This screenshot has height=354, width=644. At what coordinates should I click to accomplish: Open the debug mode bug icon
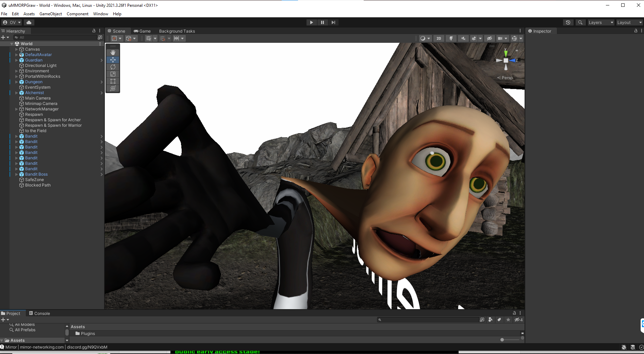(624, 347)
